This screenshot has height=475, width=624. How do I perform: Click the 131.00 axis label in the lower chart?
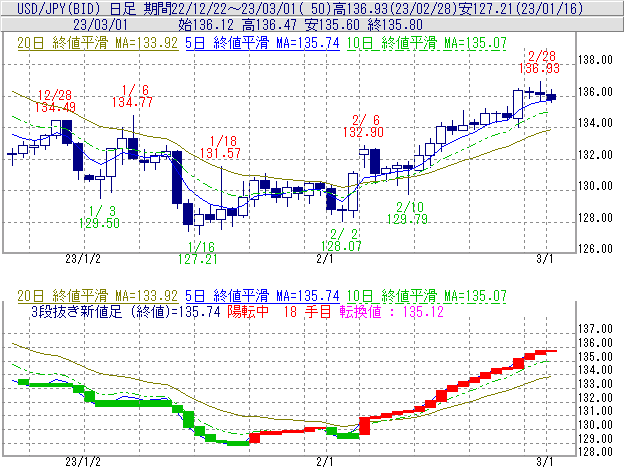(x=595, y=411)
